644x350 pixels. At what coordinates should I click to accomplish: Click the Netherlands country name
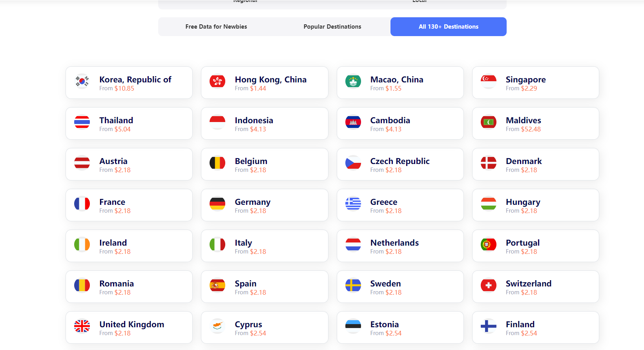pos(394,243)
